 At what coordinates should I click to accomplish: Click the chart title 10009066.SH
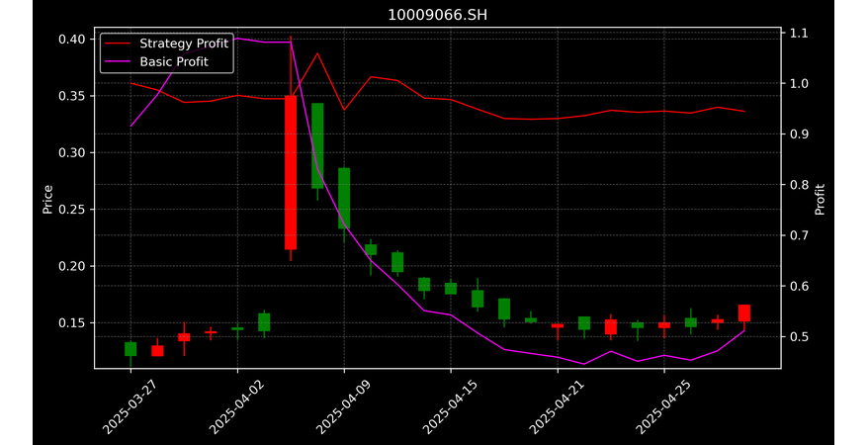[x=437, y=15]
